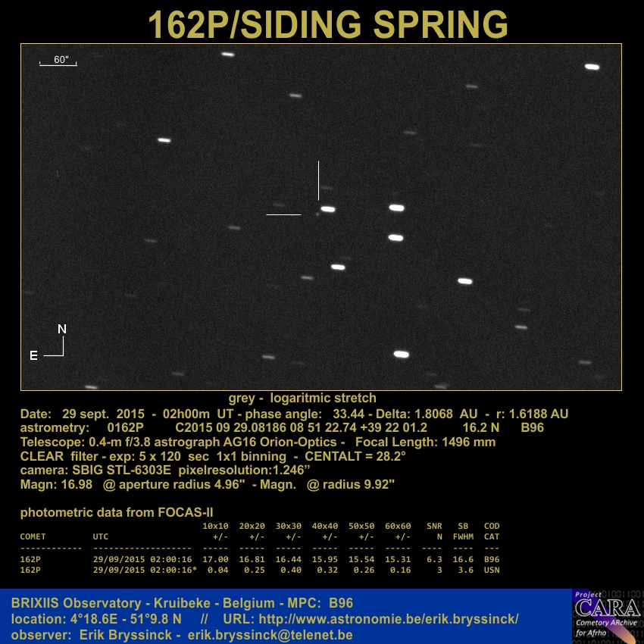Click the COMET column header
The image size is (644, 644).
click(33, 536)
